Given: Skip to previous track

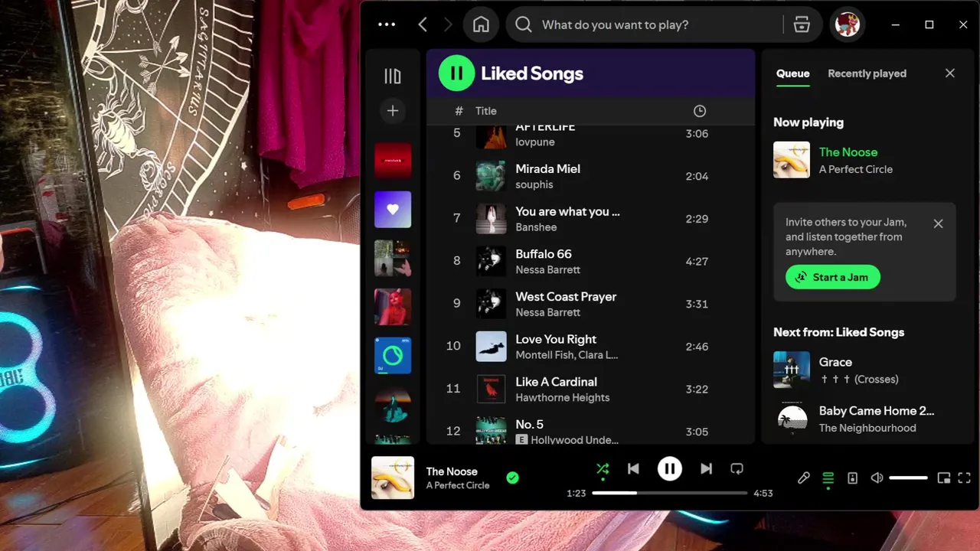Looking at the screenshot, I should click(633, 469).
